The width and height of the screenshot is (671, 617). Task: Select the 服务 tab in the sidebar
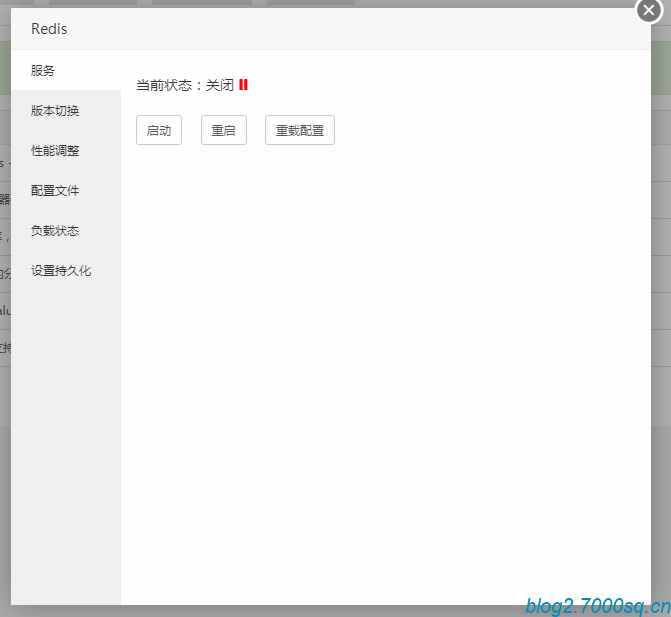coord(66,70)
